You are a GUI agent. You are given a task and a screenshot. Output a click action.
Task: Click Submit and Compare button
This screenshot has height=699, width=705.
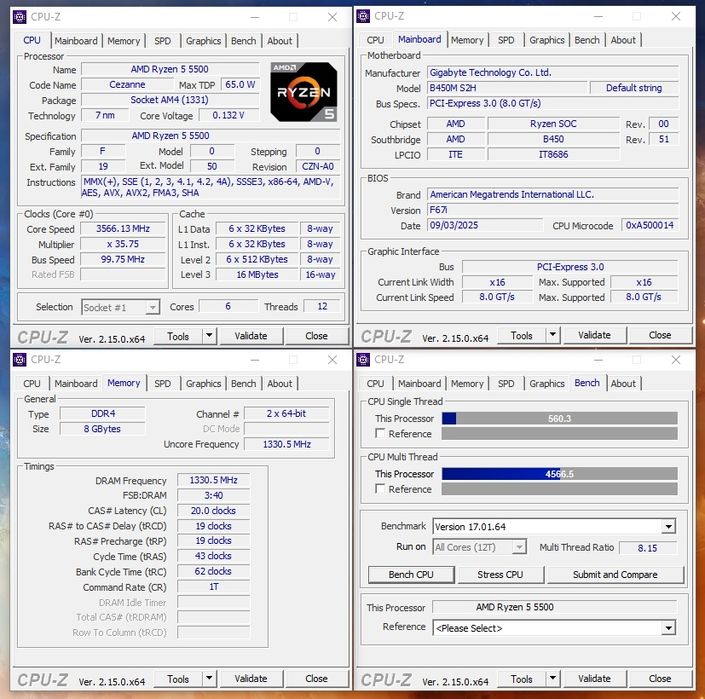615,574
